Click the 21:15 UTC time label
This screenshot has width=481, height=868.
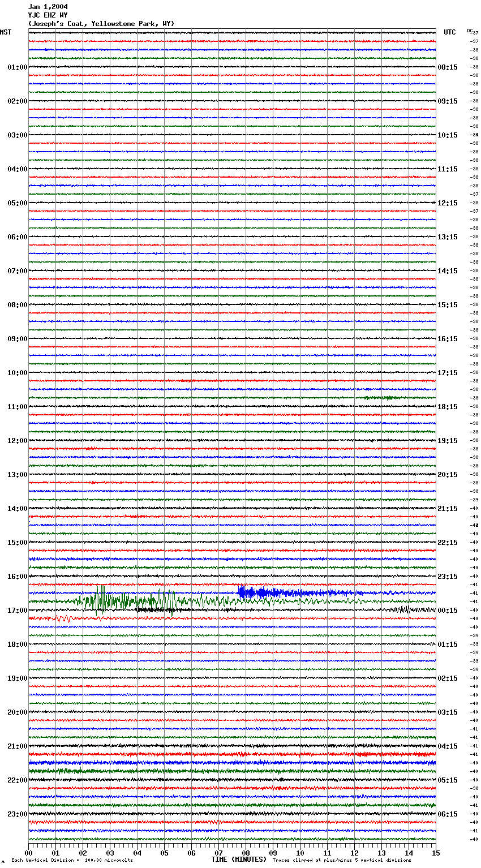click(448, 509)
